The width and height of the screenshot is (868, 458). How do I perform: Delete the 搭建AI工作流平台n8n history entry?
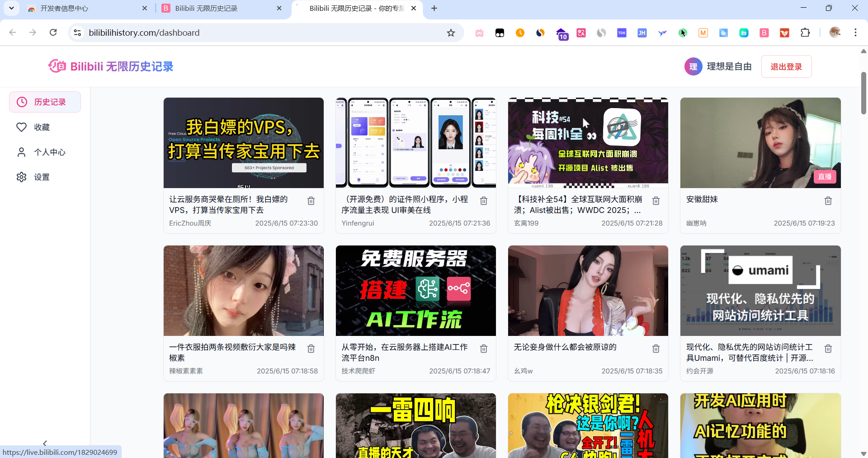[484, 349]
